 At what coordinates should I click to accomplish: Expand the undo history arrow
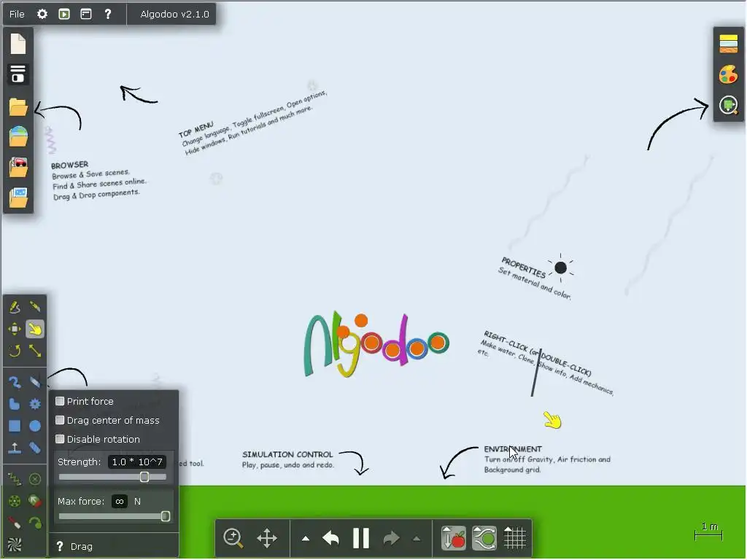tap(306, 539)
